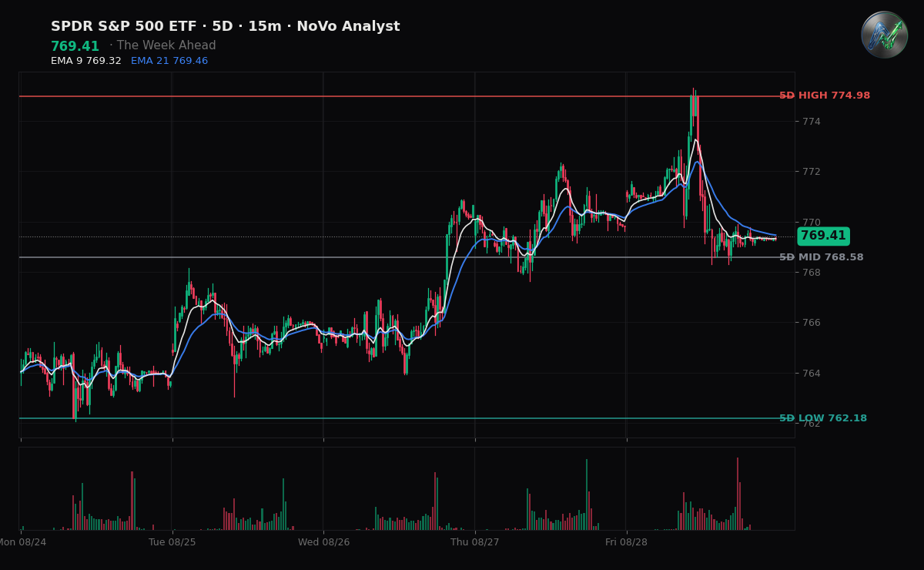Click the 'EMA 21 769.46' legend label

click(x=169, y=61)
